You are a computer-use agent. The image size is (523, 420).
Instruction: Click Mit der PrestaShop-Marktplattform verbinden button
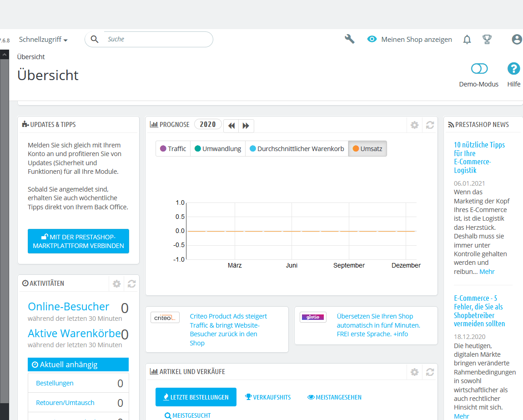pos(78,241)
